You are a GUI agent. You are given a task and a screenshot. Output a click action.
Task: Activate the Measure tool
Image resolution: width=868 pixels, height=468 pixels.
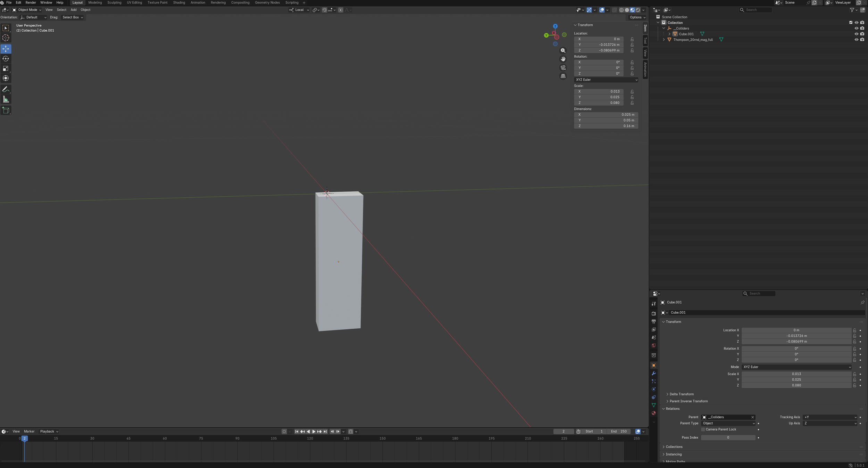tap(6, 100)
